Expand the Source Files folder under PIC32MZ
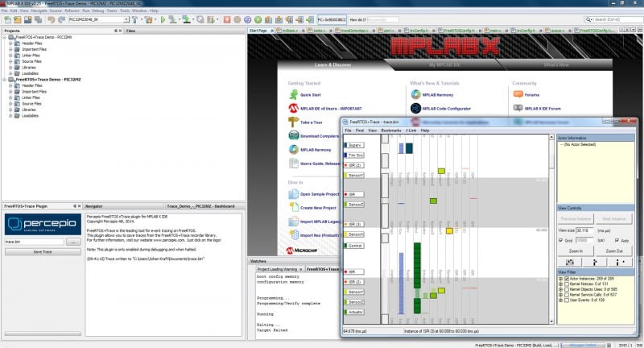The height and width of the screenshot is (348, 644). pyautogui.click(x=10, y=104)
